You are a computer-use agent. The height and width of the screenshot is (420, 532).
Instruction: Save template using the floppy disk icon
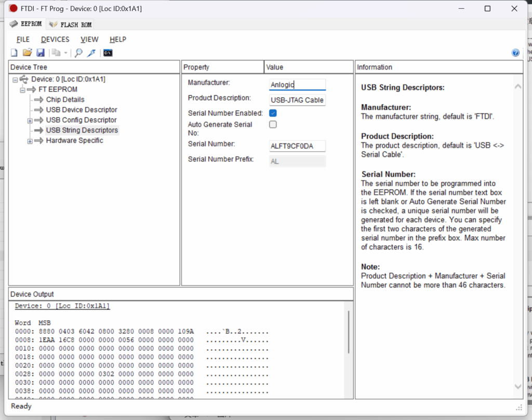click(41, 52)
